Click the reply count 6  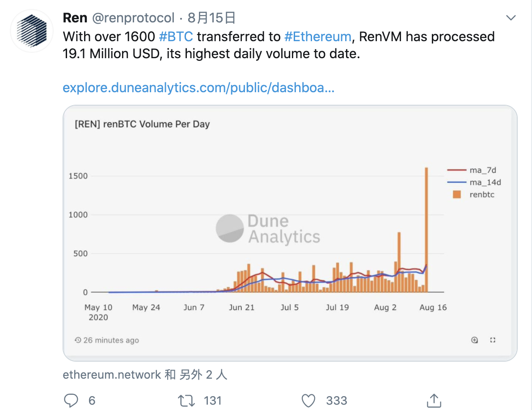tap(92, 401)
